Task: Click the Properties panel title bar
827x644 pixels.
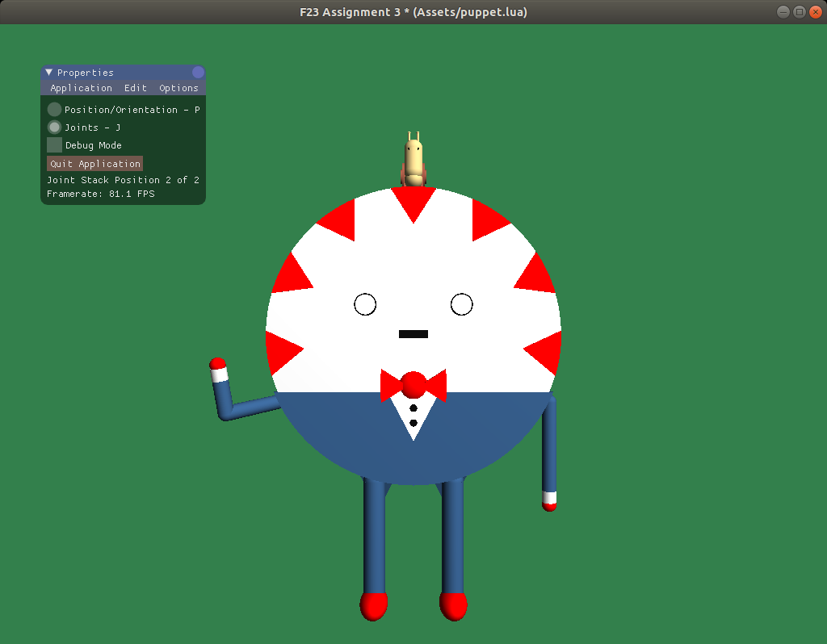Action: tap(123, 72)
